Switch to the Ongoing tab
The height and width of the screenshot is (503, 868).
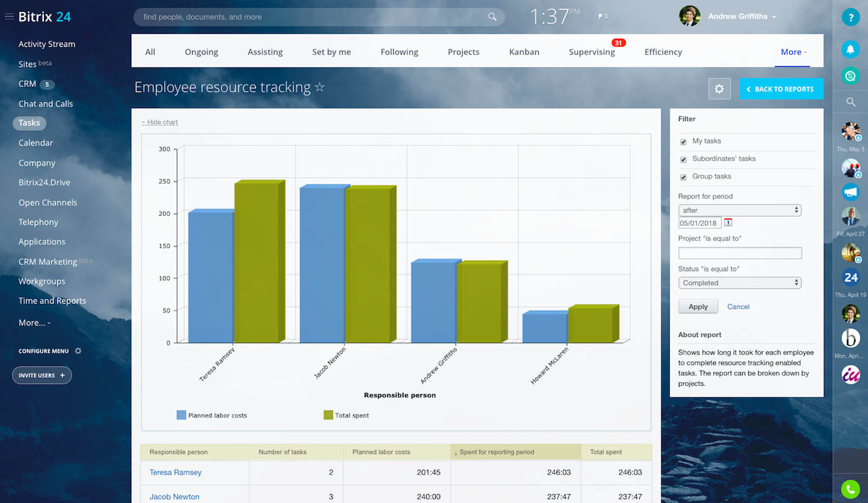[201, 52]
